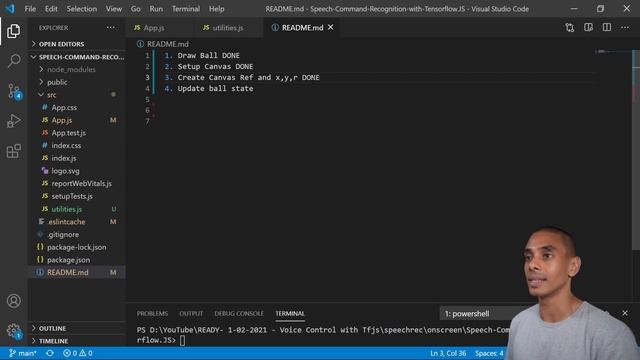This screenshot has height=360, width=640.
Task: Collapse the SPEECH-COMMAND-RECO project folder
Action: click(78, 57)
